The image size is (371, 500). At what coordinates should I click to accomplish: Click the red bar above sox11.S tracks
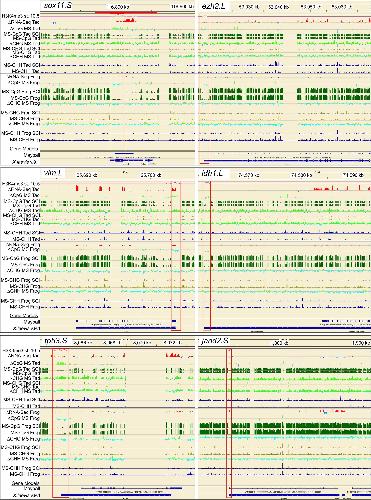click(x=126, y=12)
